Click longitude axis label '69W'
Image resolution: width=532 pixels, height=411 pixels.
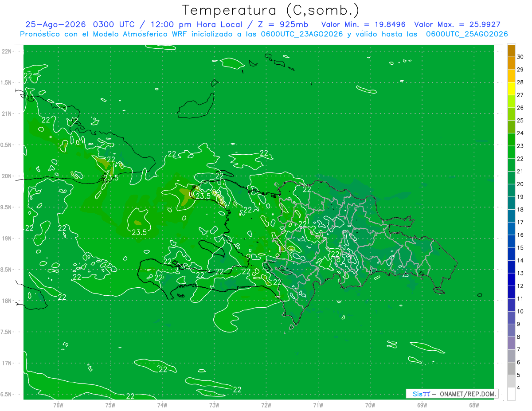coord(422,405)
